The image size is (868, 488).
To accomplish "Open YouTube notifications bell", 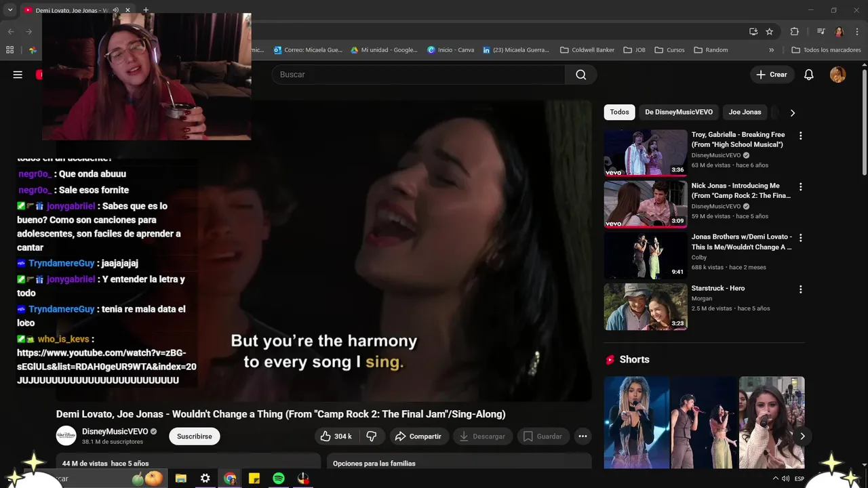I will (x=808, y=75).
